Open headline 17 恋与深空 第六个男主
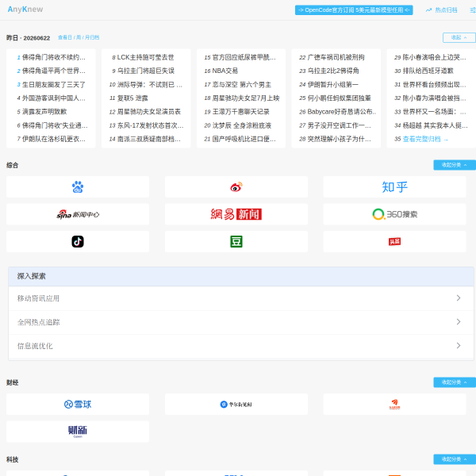This screenshot has height=476, width=476. coord(242,84)
